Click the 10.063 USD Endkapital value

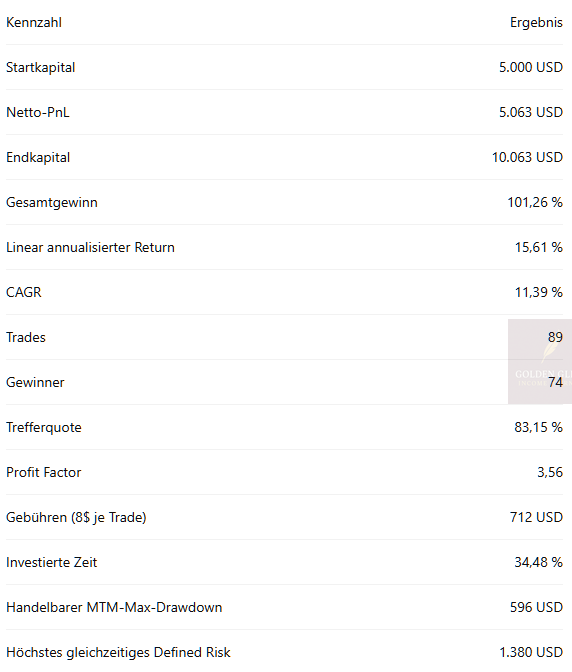coord(527,157)
